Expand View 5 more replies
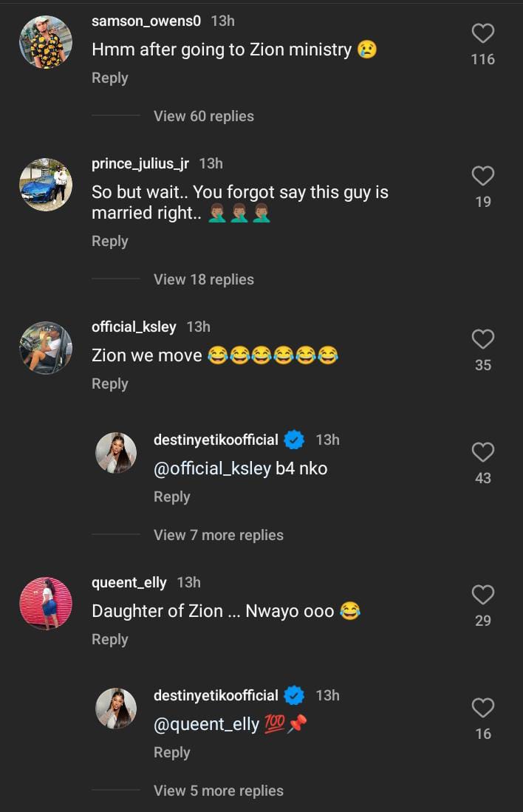Screen dimensions: 523x812 (x=218, y=791)
